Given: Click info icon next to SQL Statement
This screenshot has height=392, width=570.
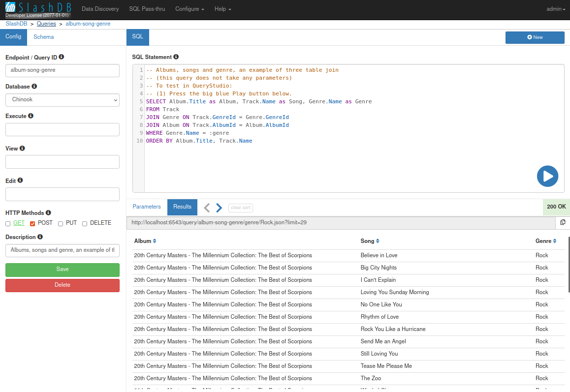Looking at the screenshot, I should click(176, 57).
